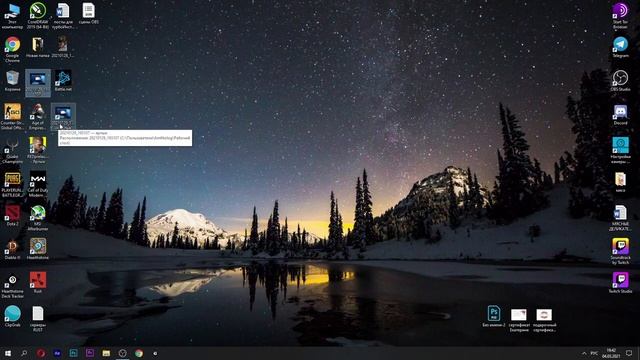Open the Discord desktop shortcut
This screenshot has width=640, height=360.
pyautogui.click(x=620, y=115)
